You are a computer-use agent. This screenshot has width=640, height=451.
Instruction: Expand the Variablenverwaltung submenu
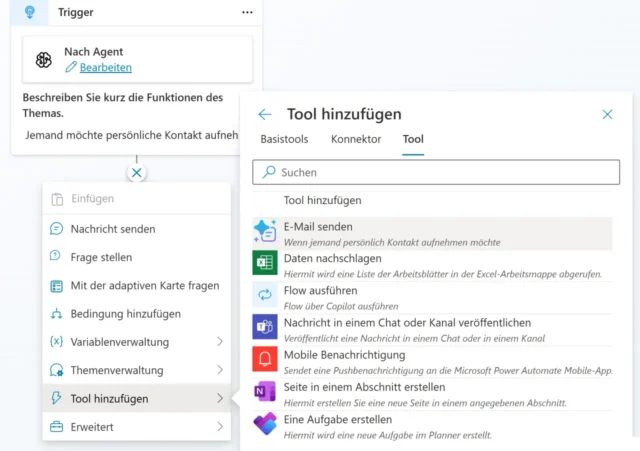pos(219,342)
